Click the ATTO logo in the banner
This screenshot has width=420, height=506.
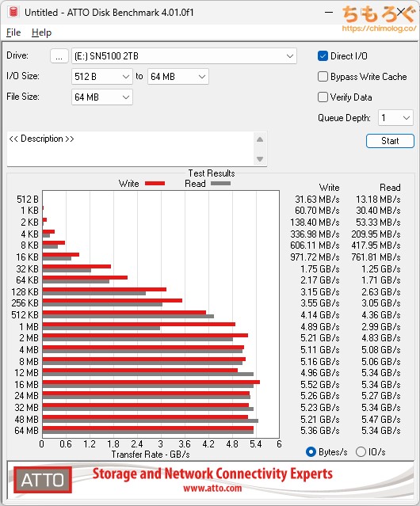42,480
